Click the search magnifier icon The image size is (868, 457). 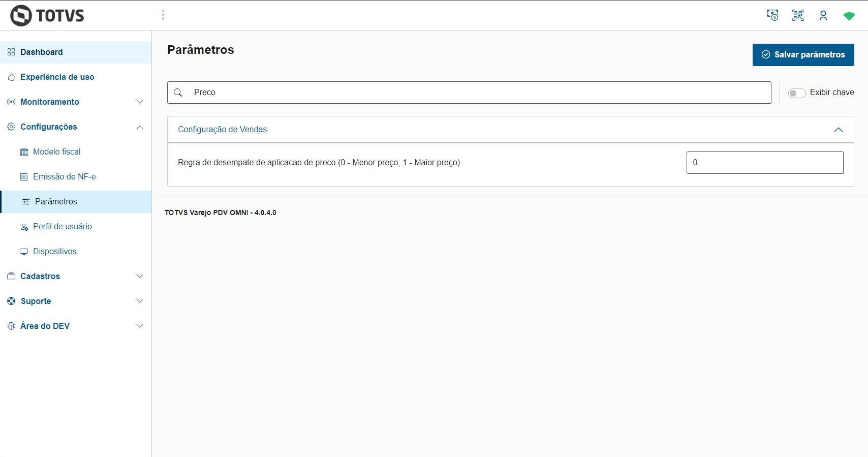tap(178, 93)
